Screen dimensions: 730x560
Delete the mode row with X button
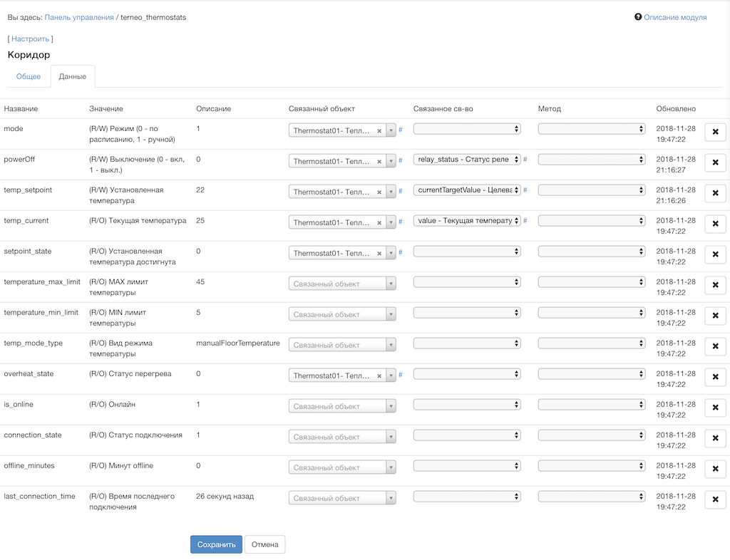click(715, 132)
